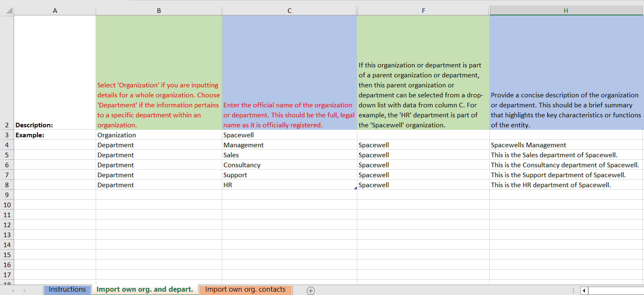This screenshot has width=644, height=295.
Task: Select the 'Import own org. and depart.' tab
Action: pos(145,290)
